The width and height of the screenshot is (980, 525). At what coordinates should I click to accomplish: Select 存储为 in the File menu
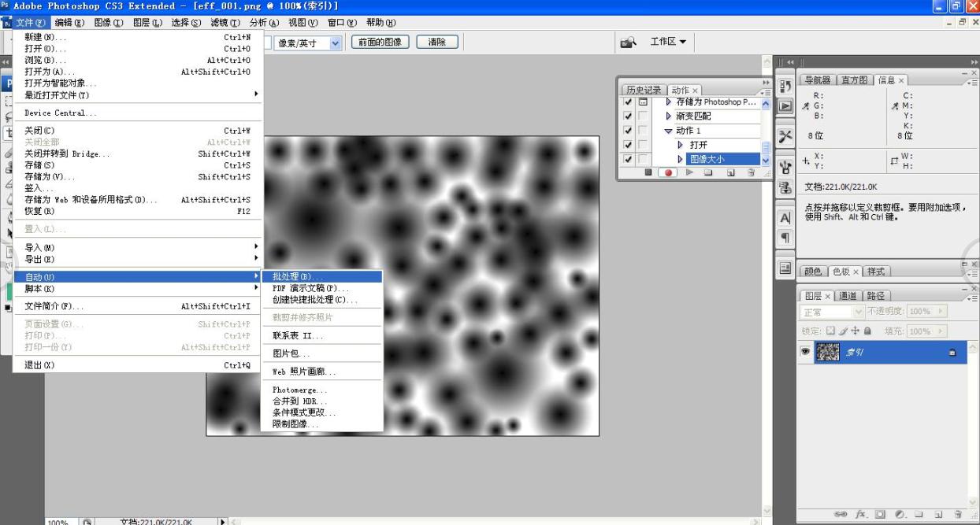click(x=138, y=176)
